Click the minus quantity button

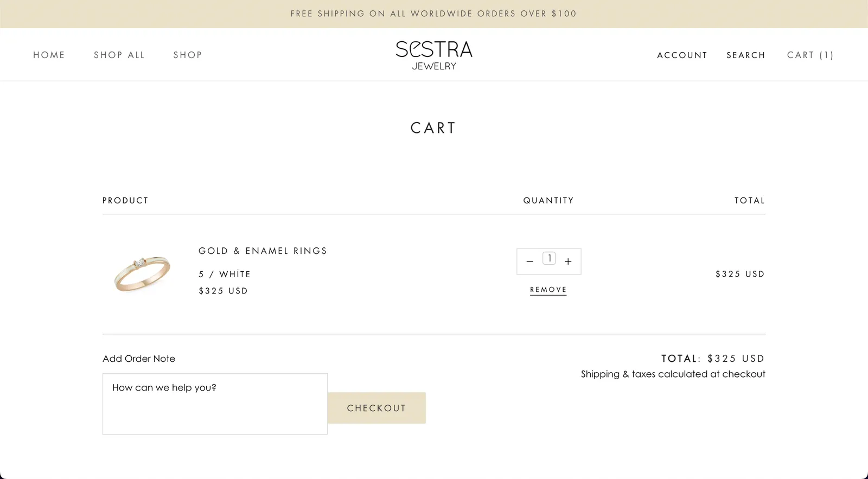coord(530,261)
